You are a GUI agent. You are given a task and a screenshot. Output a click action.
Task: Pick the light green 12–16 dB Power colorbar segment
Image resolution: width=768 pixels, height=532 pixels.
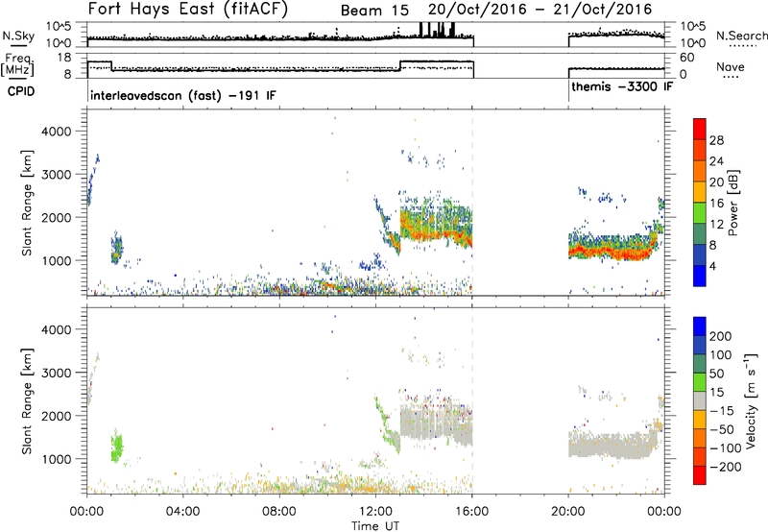click(700, 213)
